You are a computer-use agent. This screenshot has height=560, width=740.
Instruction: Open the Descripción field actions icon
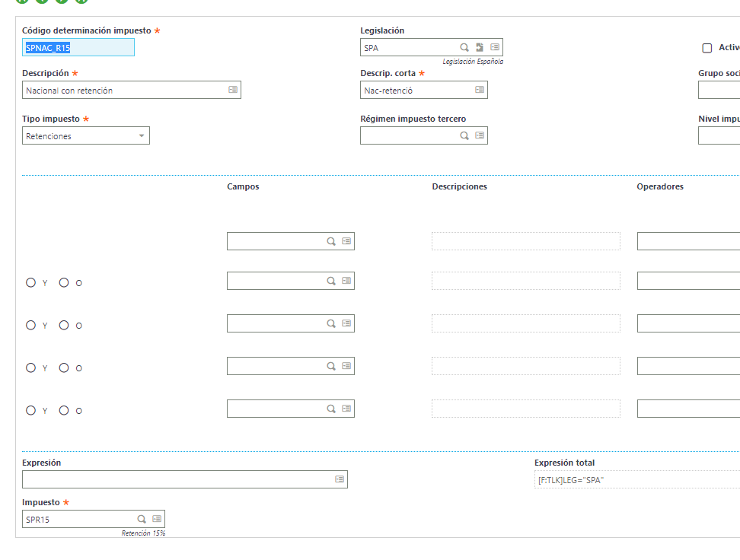coord(233,90)
